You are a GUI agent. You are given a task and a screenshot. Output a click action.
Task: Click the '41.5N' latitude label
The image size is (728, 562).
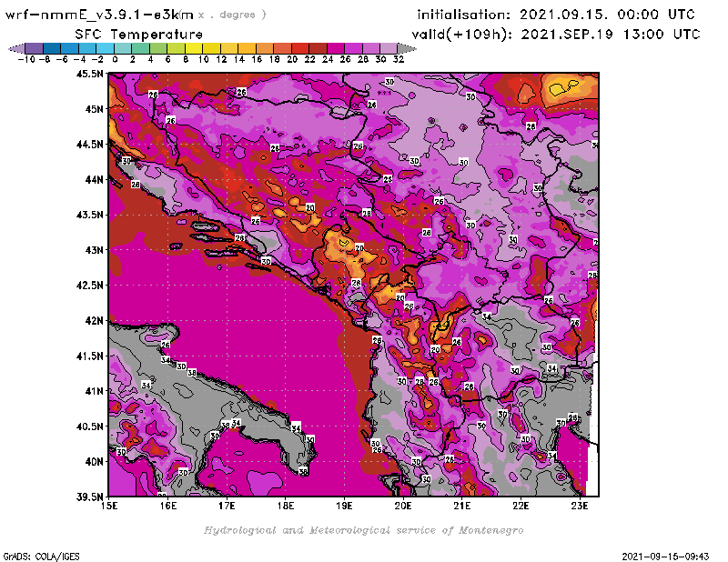[x=90, y=356]
